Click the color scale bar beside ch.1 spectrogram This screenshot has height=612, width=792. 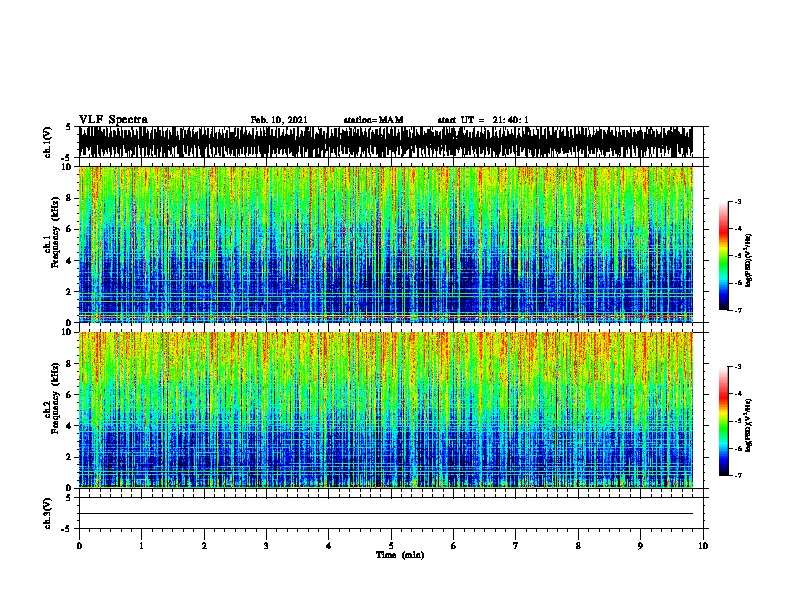(724, 256)
